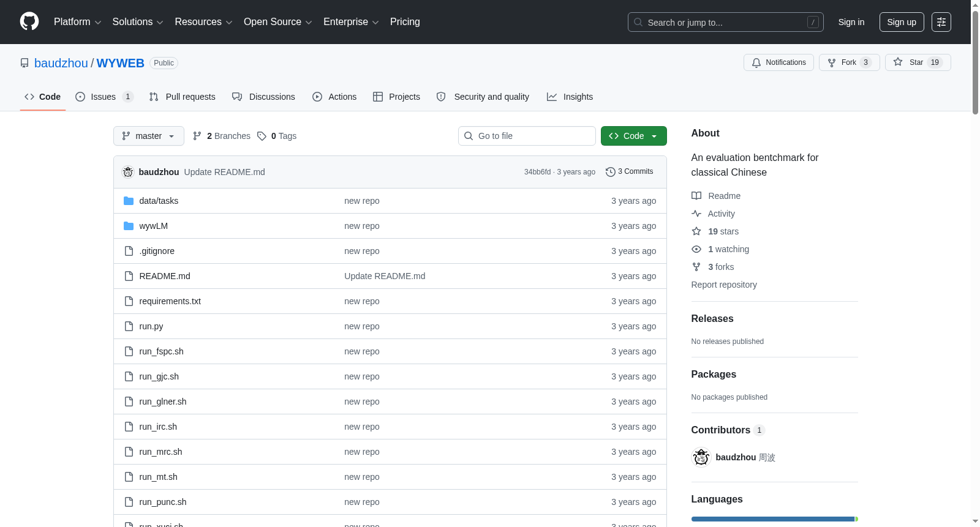The width and height of the screenshot is (980, 527).
Task: Switch to the Pull requests tab
Action: tap(183, 97)
